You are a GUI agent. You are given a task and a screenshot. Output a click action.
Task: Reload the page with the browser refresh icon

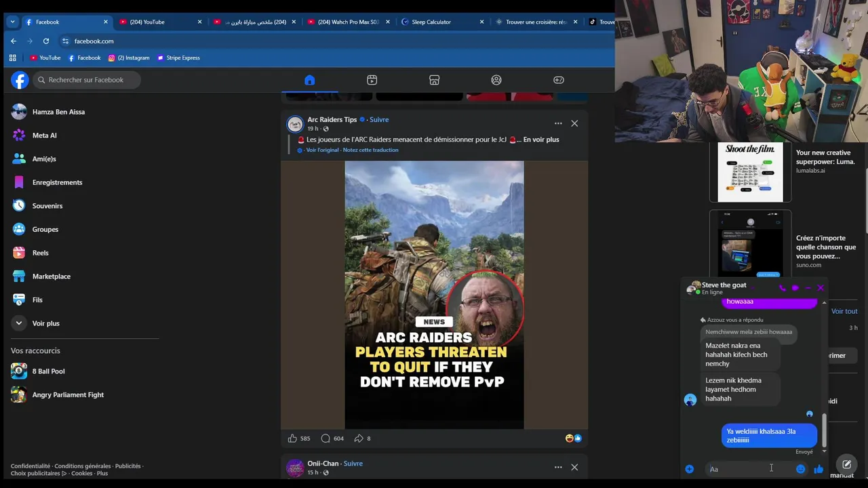[x=46, y=41]
